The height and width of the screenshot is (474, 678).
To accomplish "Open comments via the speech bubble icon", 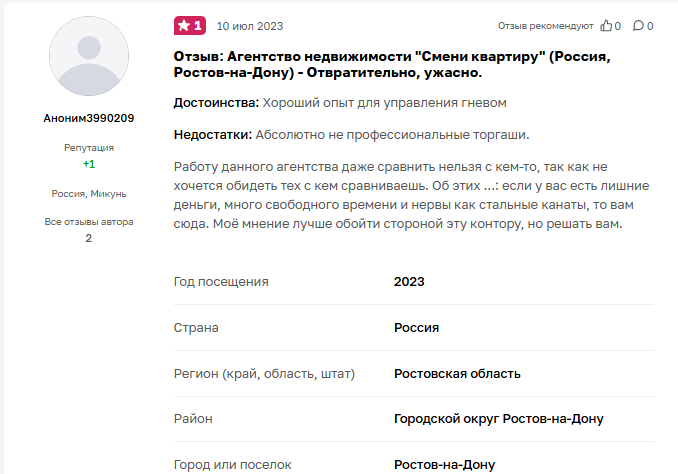I will click(x=638, y=26).
